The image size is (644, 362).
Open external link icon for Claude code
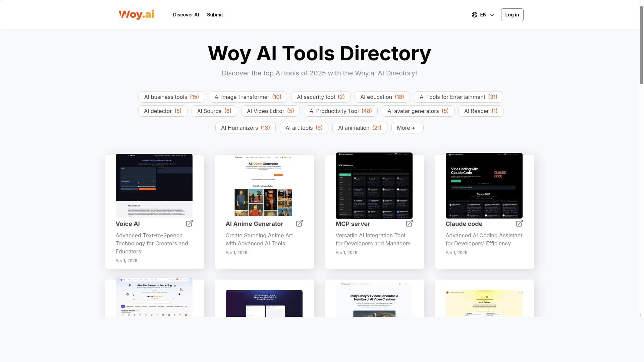pyautogui.click(x=520, y=224)
